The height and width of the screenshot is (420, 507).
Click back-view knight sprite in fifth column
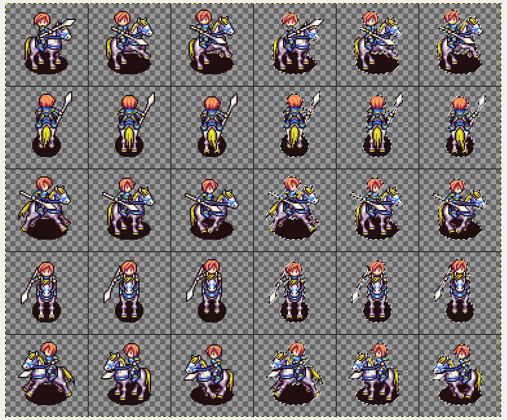pos(383,125)
